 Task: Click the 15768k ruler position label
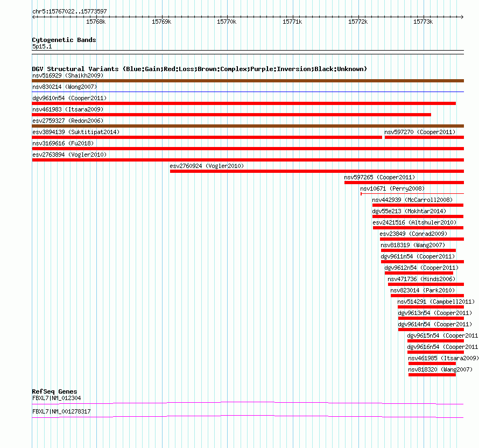96,22
